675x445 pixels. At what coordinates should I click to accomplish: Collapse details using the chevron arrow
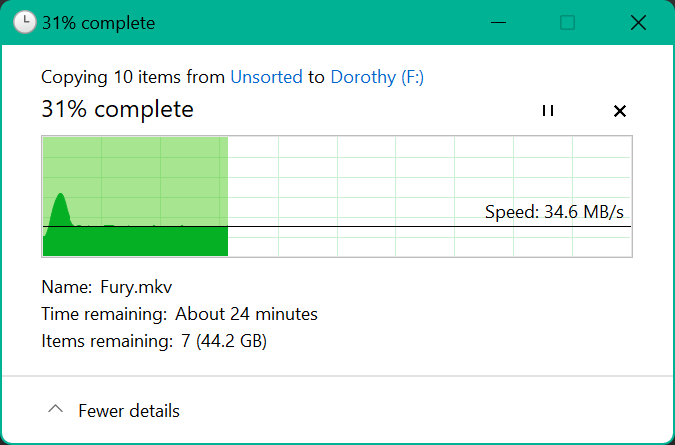[x=56, y=409]
